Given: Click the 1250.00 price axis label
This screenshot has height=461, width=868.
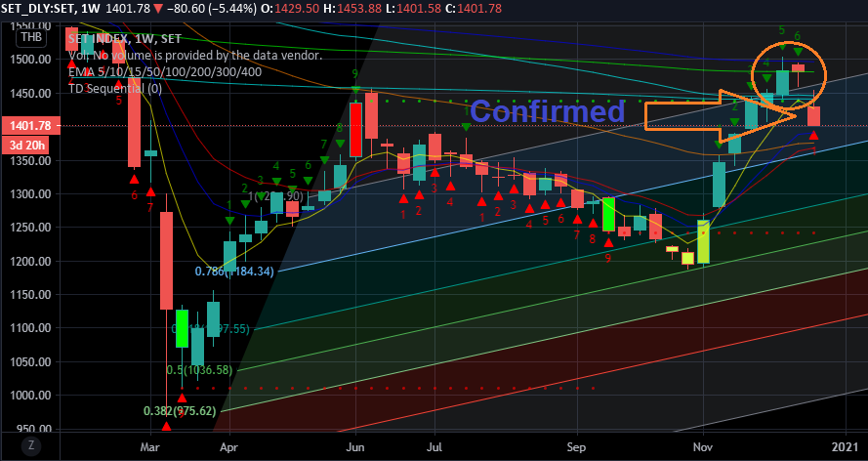Looking at the screenshot, I should 28,228.
